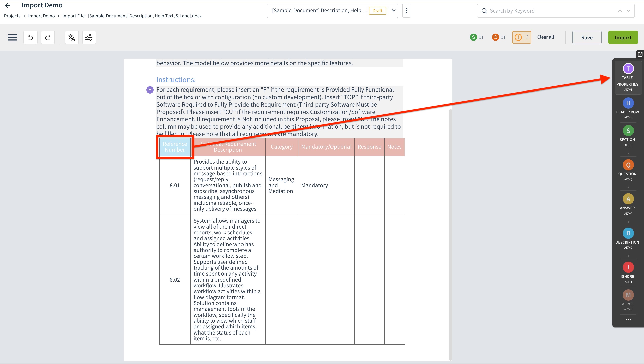Open the translate language tool
Image resolution: width=644 pixels, height=364 pixels.
click(x=71, y=38)
